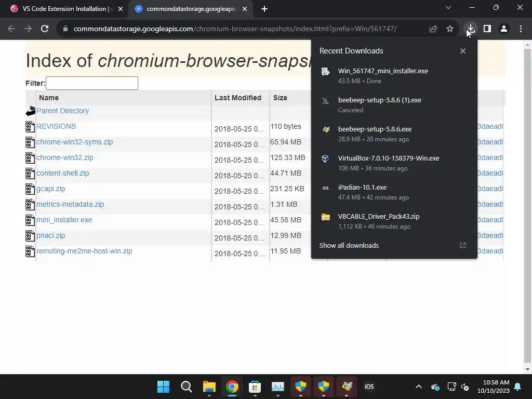Open the side panel icon
The height and width of the screenshot is (399, 532).
pos(487,29)
